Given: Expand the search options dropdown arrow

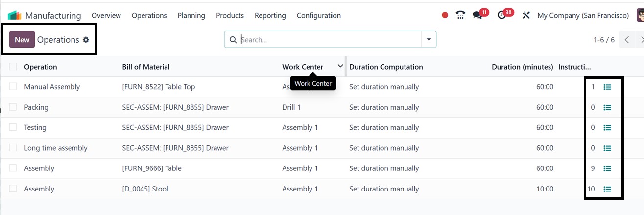Looking at the screenshot, I should pyautogui.click(x=429, y=40).
